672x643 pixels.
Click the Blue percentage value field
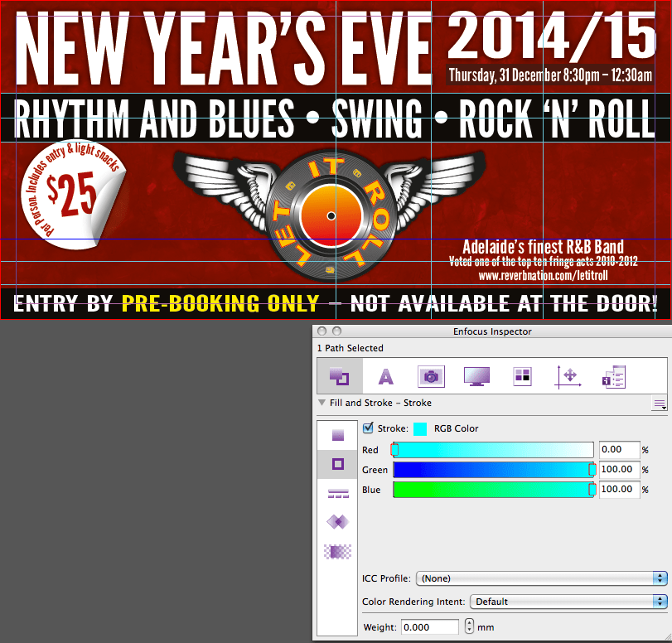coord(619,489)
